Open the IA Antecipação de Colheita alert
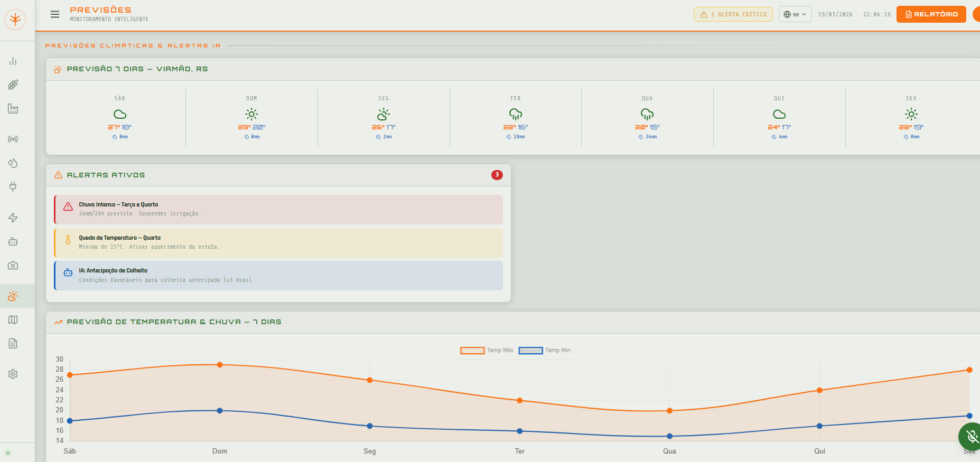 click(278, 276)
